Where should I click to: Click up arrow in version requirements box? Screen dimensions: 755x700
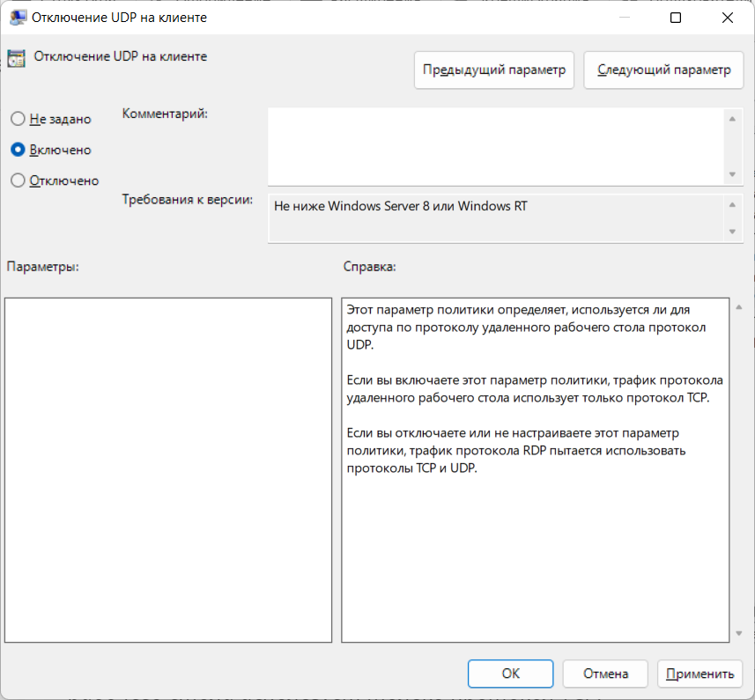coord(732,205)
